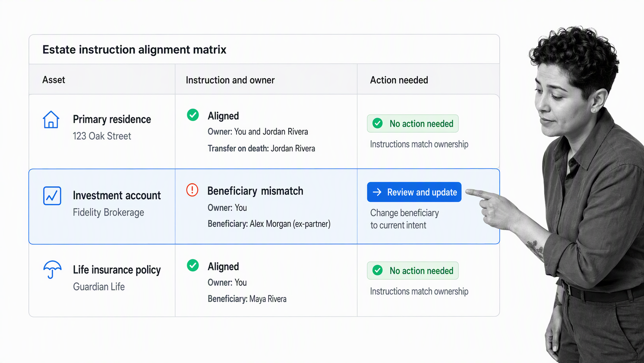Select the No action needed badge for residence
The width and height of the screenshot is (644, 363).
click(413, 124)
